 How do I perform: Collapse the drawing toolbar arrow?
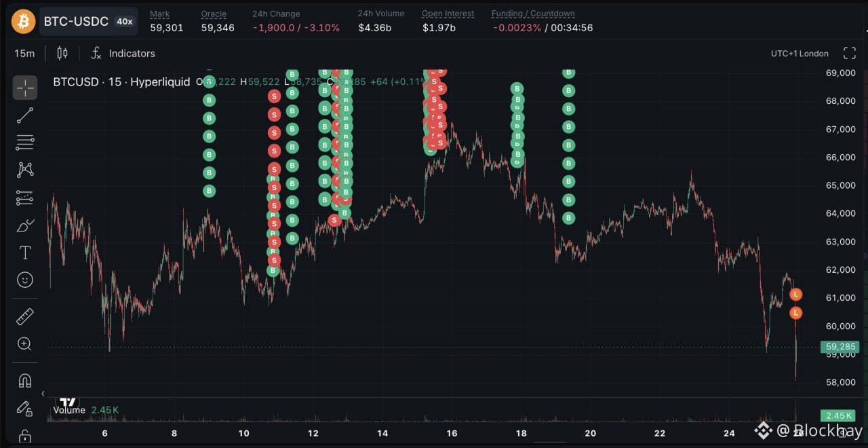(x=43, y=394)
